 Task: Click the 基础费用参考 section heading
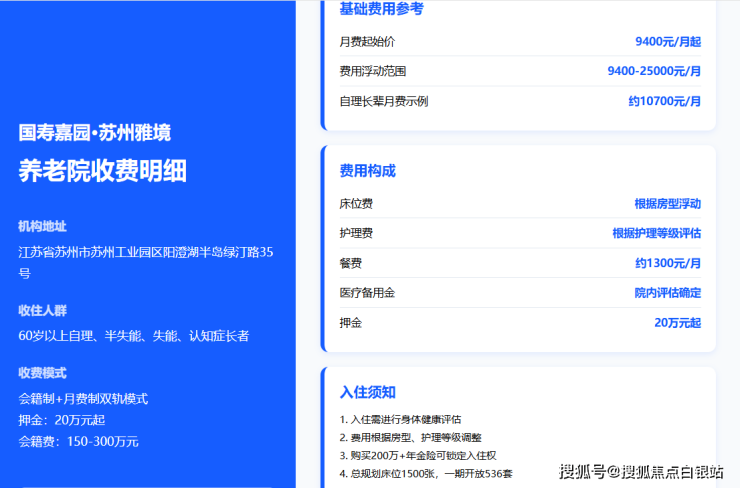381,8
